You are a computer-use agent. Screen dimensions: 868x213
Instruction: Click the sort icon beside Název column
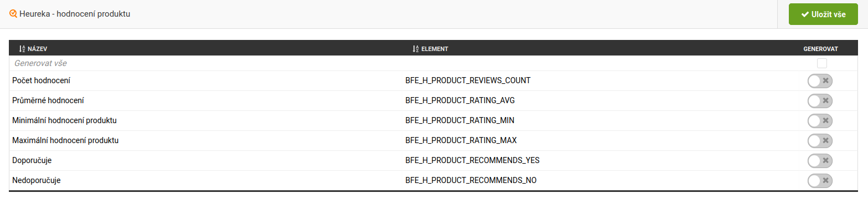(22, 49)
